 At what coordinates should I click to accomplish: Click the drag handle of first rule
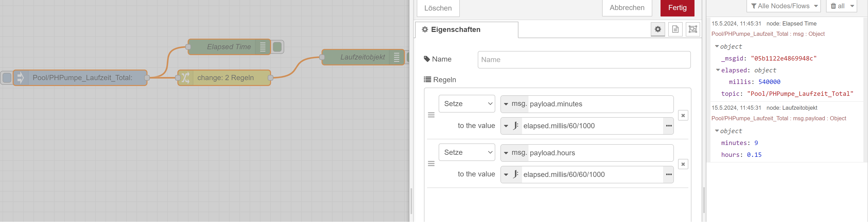pyautogui.click(x=431, y=115)
